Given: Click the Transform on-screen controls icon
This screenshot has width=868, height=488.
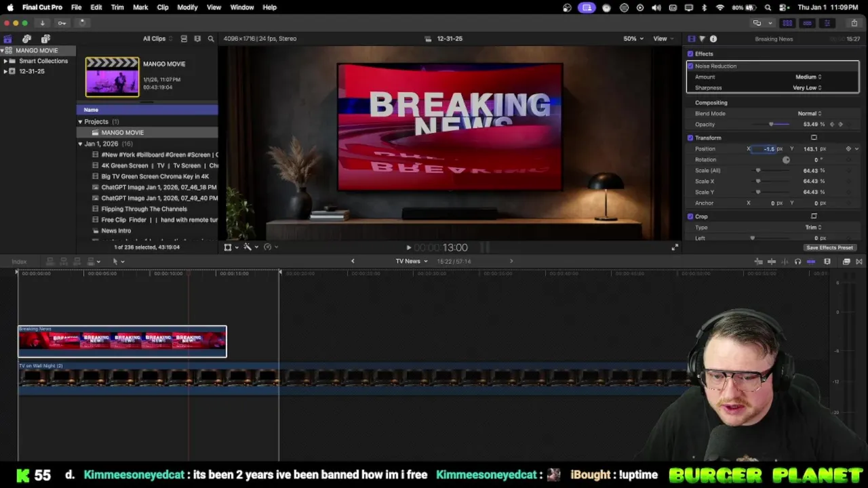Looking at the screenshot, I should [814, 138].
